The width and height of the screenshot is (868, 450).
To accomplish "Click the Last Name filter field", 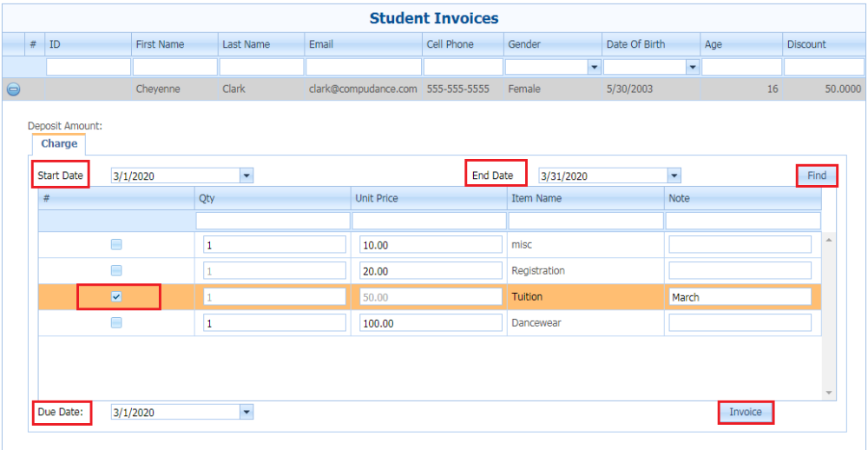I will tap(261, 68).
